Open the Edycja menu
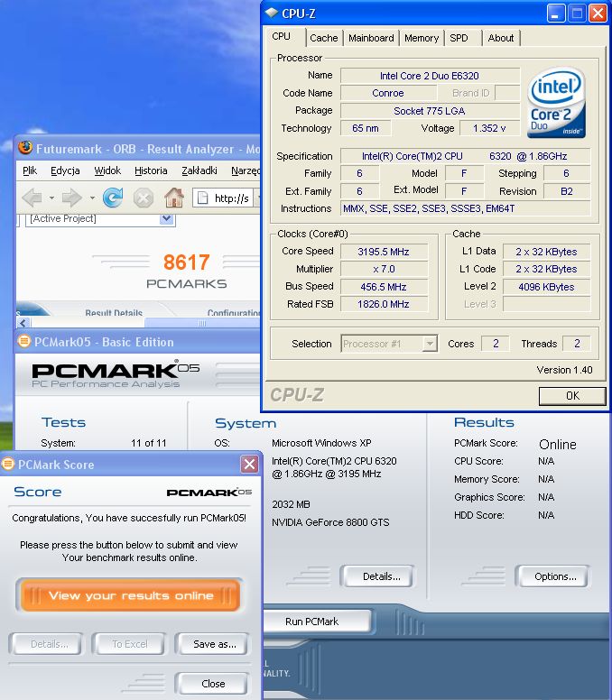Viewport: 612px width, 700px height. tap(65, 170)
